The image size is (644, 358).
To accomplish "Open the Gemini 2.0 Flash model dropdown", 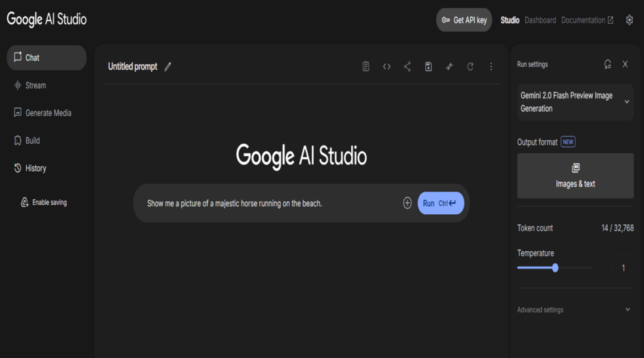I will pos(575,102).
